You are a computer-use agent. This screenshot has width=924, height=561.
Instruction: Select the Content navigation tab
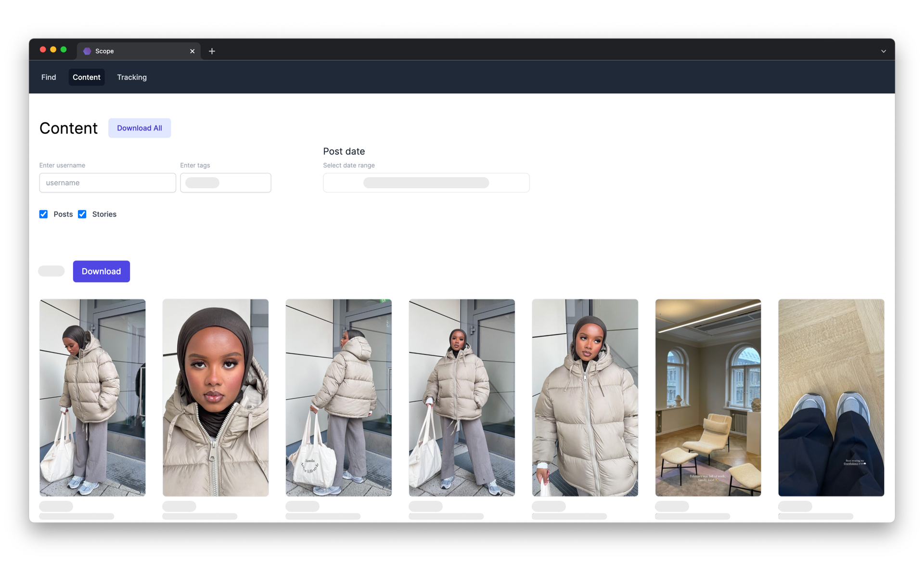(x=87, y=77)
